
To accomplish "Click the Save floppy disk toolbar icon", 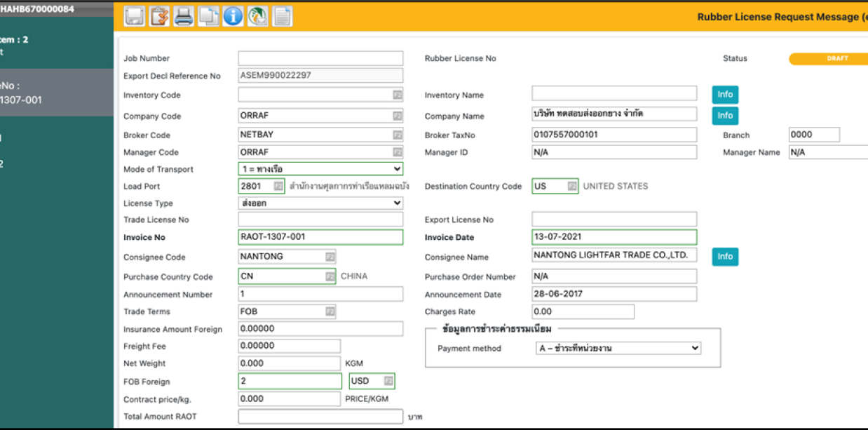I will 135,16.
